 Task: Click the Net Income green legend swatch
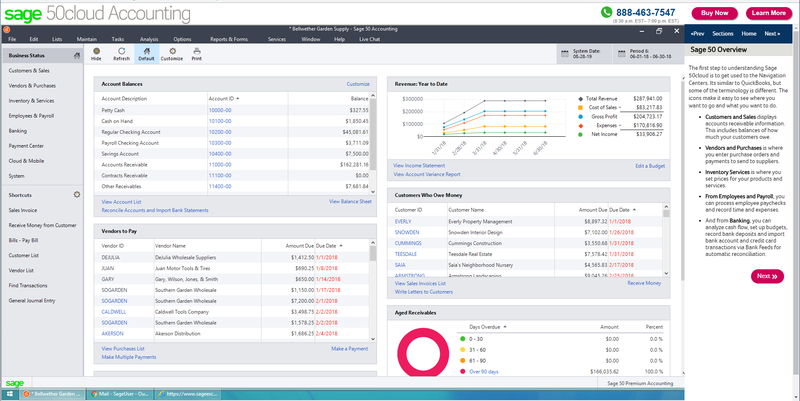tap(580, 134)
